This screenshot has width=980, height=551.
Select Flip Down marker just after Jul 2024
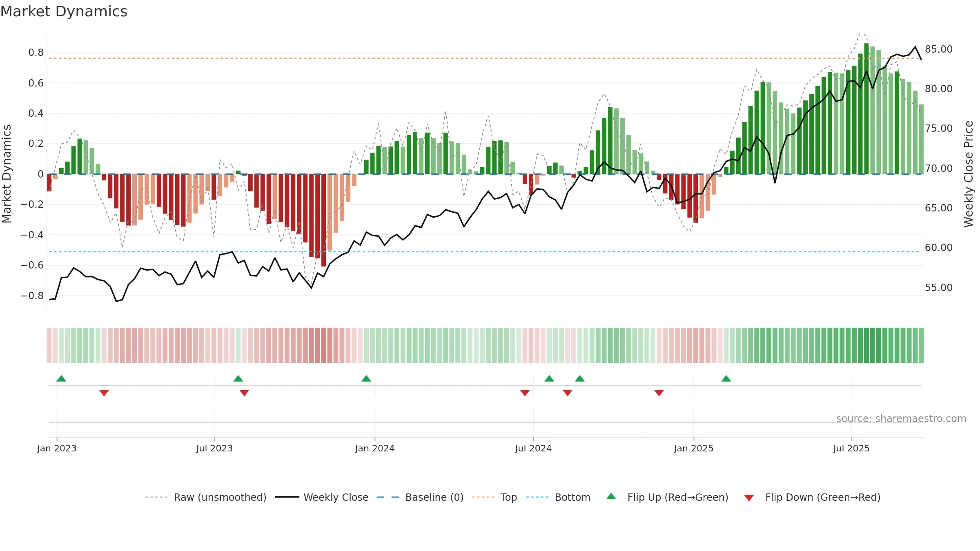(x=568, y=393)
